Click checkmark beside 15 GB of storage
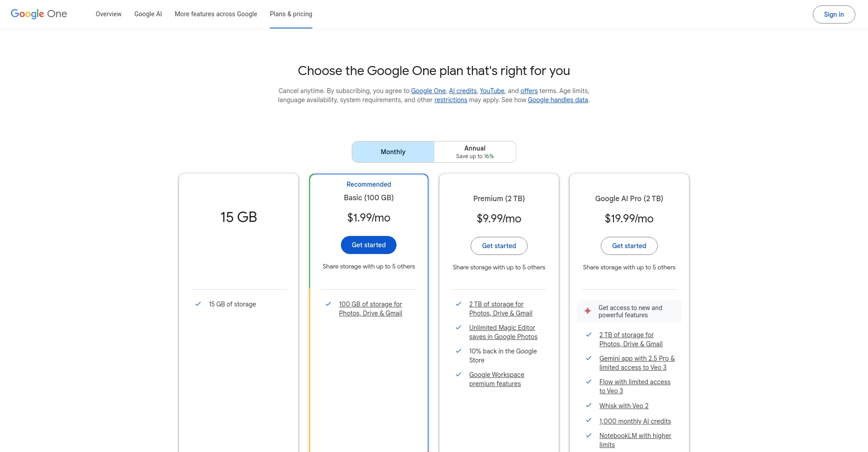 coord(198,304)
